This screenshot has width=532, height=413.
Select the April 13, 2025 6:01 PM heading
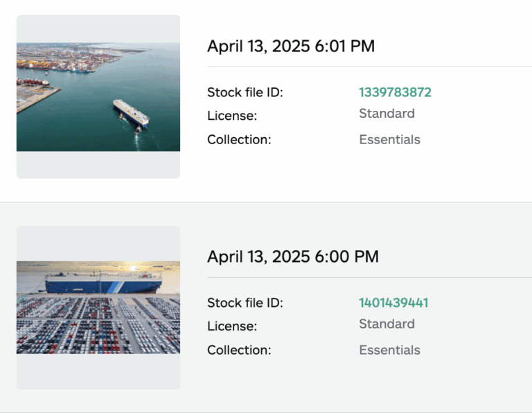(x=291, y=46)
